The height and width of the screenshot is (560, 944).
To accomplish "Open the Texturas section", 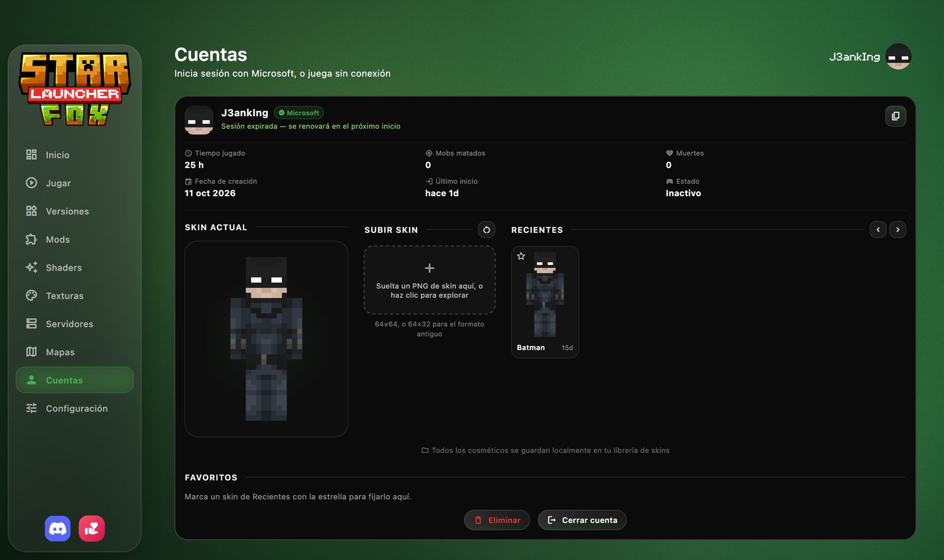I will (75, 296).
